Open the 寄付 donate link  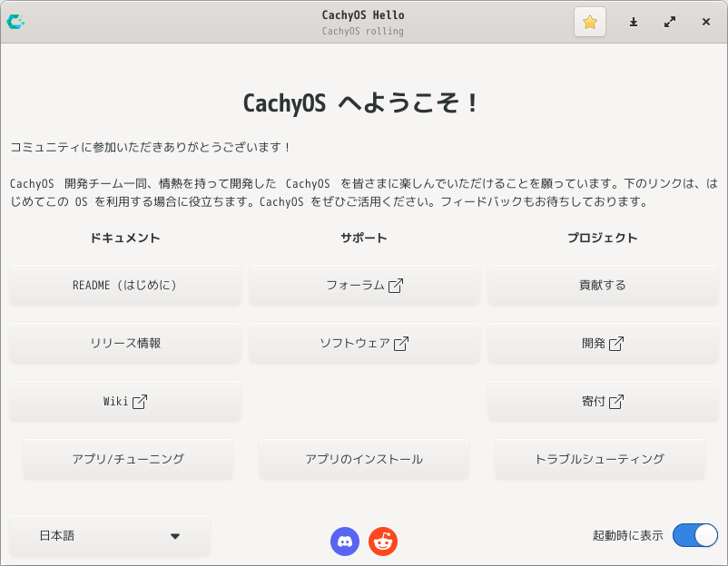pyautogui.click(x=603, y=401)
